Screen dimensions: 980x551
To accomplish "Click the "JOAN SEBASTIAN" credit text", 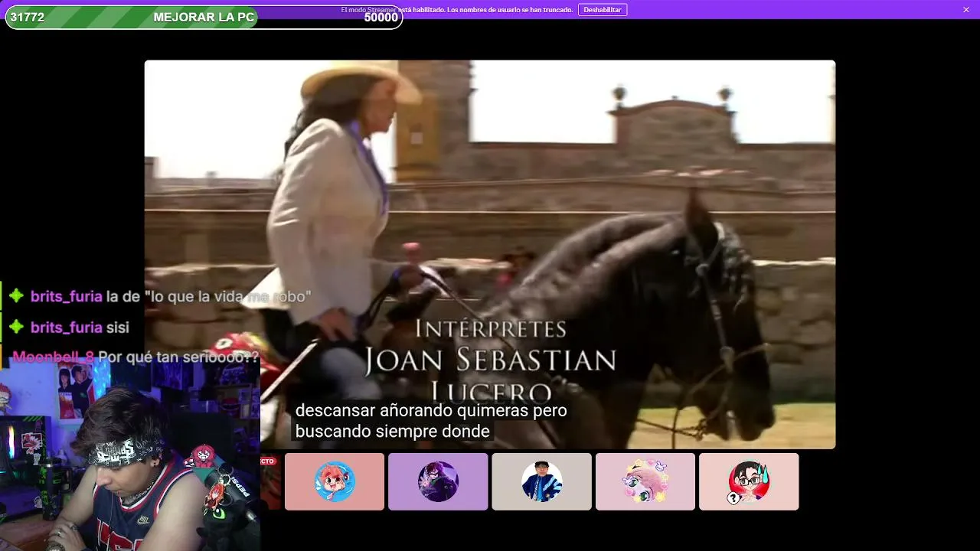I will 490,360.
